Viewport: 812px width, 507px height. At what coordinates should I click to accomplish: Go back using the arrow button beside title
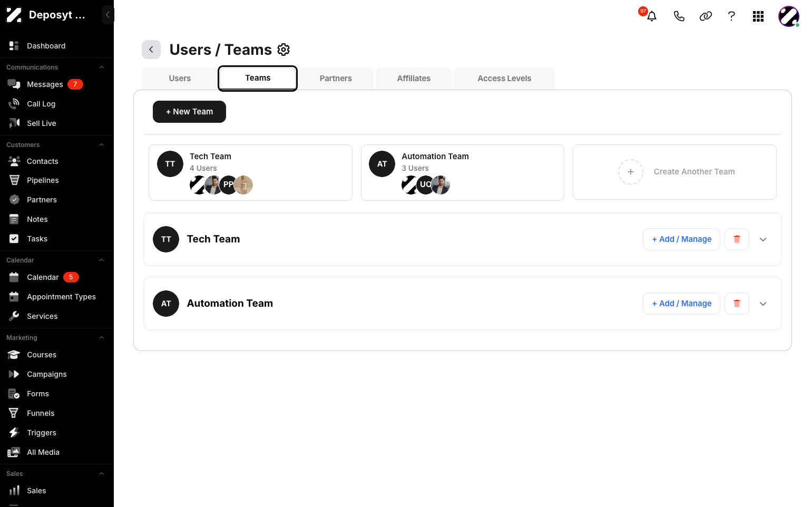coord(151,50)
